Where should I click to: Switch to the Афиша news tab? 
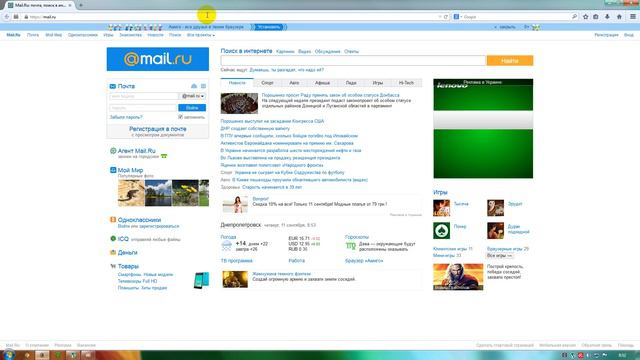coord(322,83)
